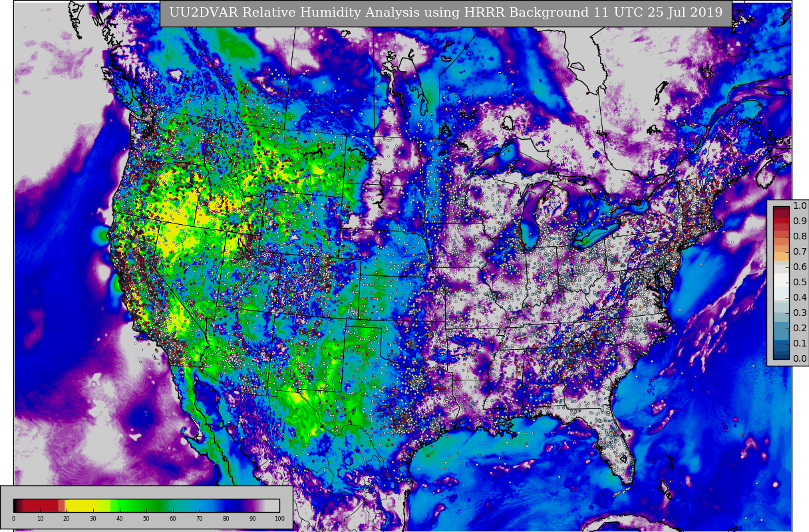This screenshot has width=809, height=532.
Task: Click the 80 tick label on humidity colorbar
Action: pyautogui.click(x=226, y=519)
